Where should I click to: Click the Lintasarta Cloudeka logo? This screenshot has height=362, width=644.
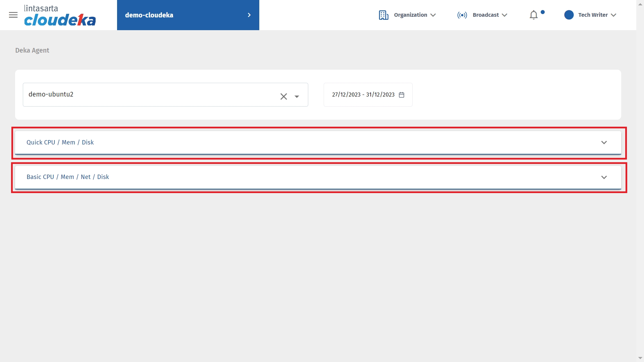60,15
